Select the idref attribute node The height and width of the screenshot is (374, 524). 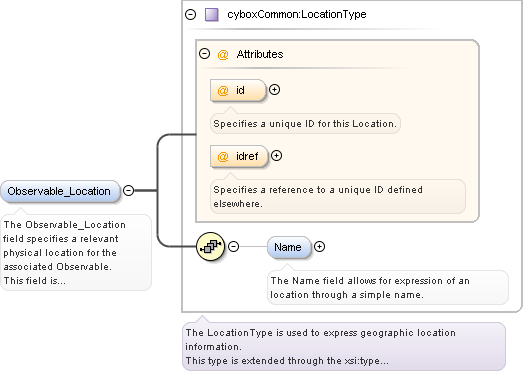pos(239,156)
